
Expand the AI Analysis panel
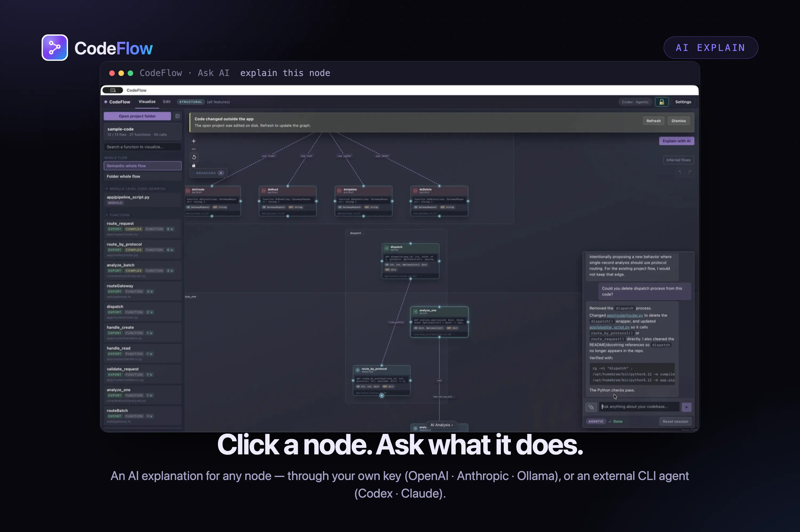[x=441, y=425]
